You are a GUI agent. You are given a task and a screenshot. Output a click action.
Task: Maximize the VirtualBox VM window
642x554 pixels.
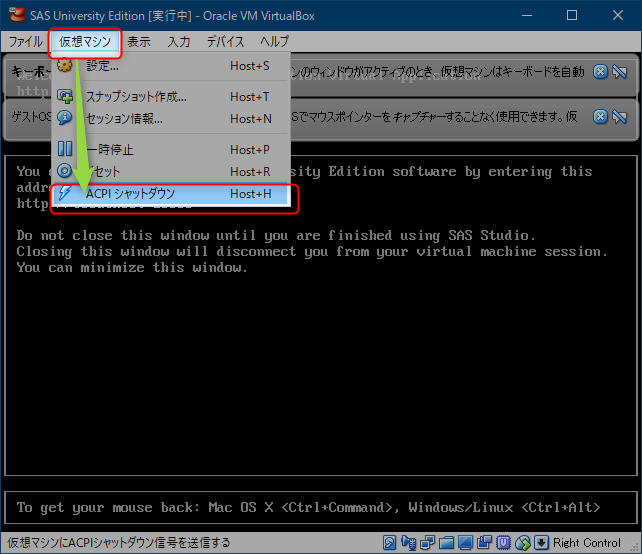point(572,16)
